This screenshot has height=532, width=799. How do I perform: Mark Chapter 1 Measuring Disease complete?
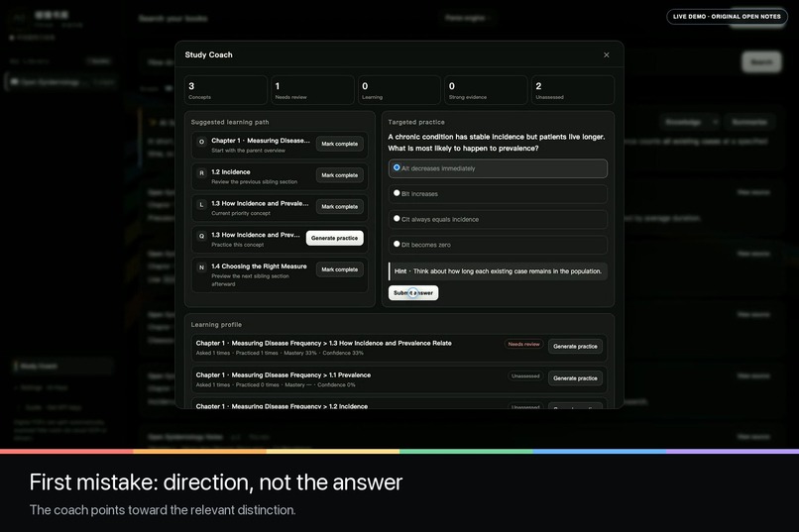coord(339,144)
